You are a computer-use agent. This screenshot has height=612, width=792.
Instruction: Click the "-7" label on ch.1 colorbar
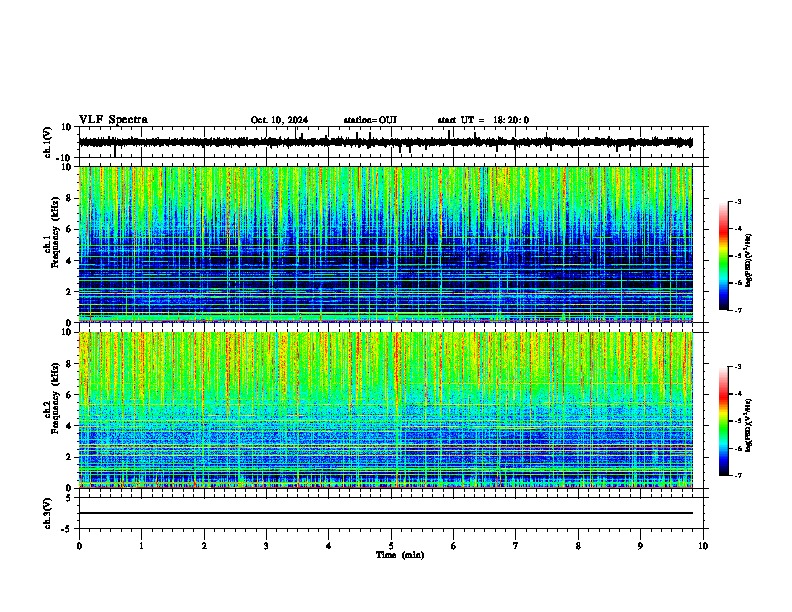click(x=738, y=310)
